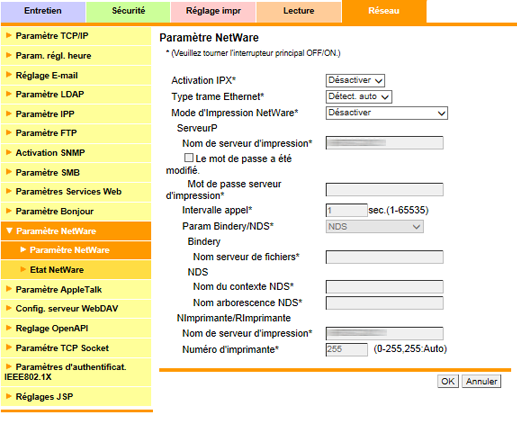Image resolution: width=517 pixels, height=430 pixels.
Task: Open Paramètre AppleTalk settings
Action: [76, 289]
